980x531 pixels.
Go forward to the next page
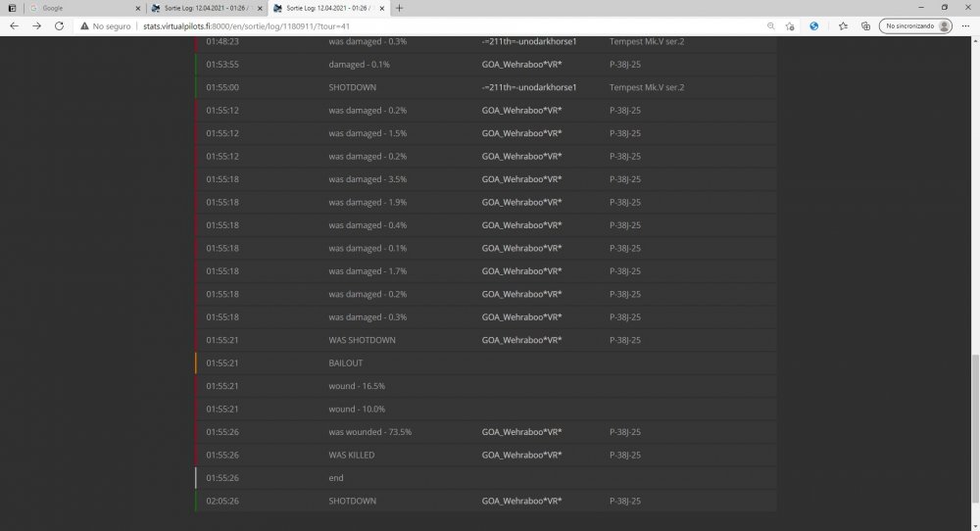click(37, 26)
